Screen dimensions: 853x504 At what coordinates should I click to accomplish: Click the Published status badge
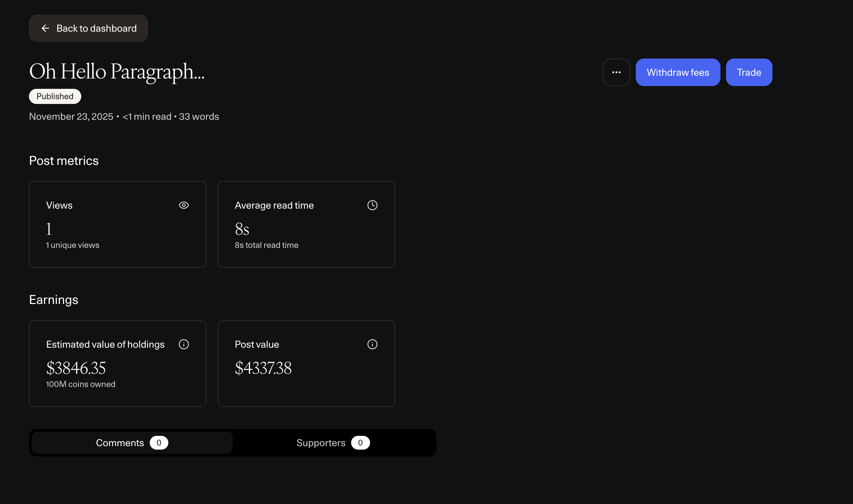point(55,96)
